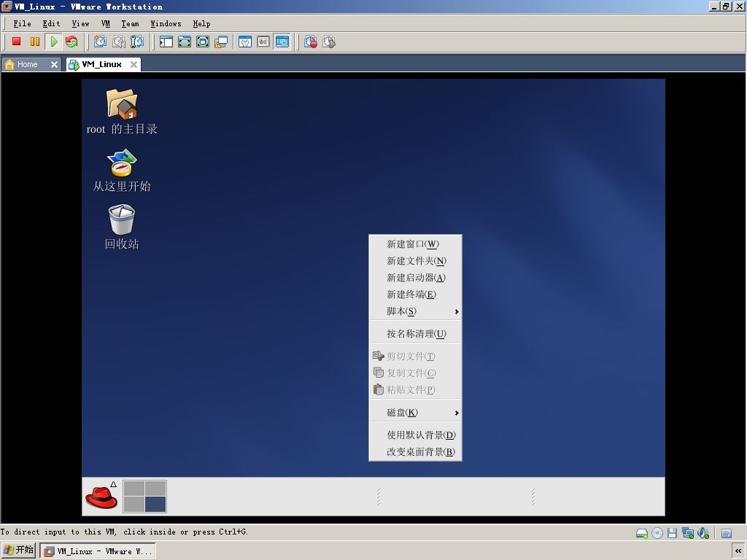Click the Reset VM toolbar icon
This screenshot has height=560, width=747.
coord(72,42)
